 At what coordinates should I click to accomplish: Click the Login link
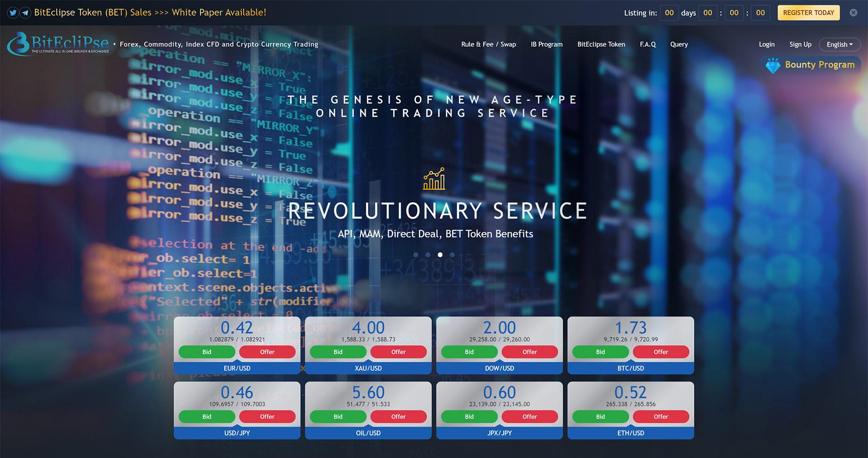[766, 44]
